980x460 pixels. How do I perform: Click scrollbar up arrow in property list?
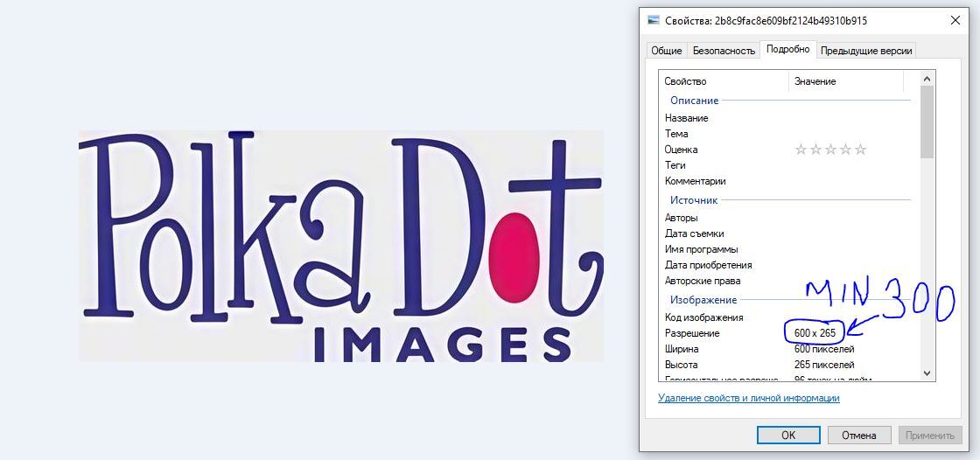click(927, 79)
